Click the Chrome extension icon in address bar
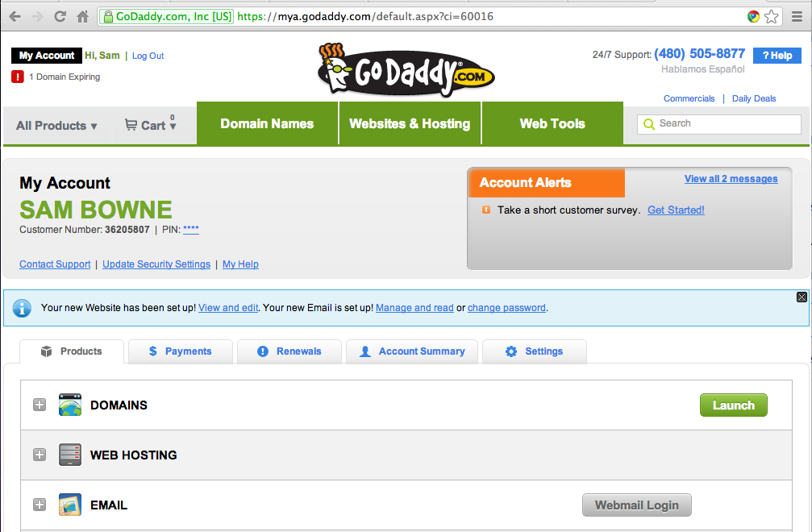Image resolution: width=812 pixels, height=532 pixels. 753,17
